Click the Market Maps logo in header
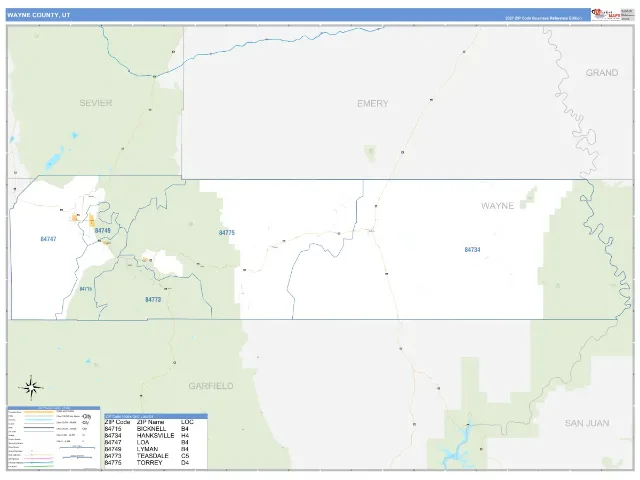640x480 pixels. tap(606, 15)
